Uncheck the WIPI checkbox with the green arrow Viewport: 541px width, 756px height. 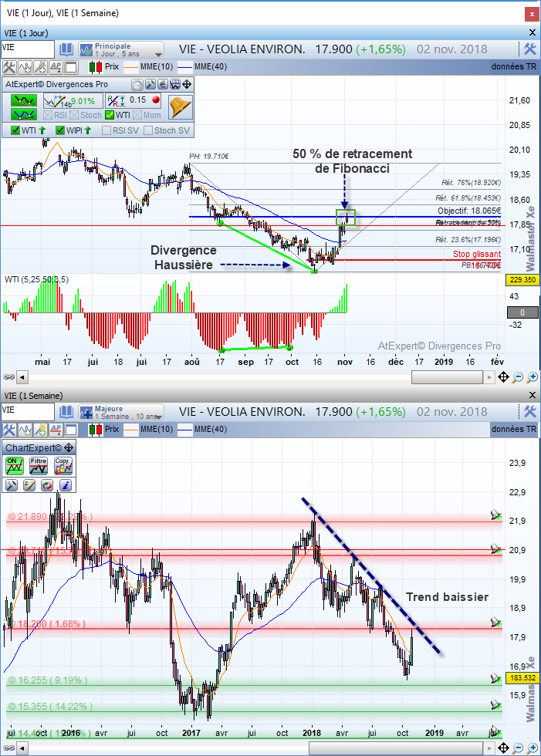tap(60, 130)
